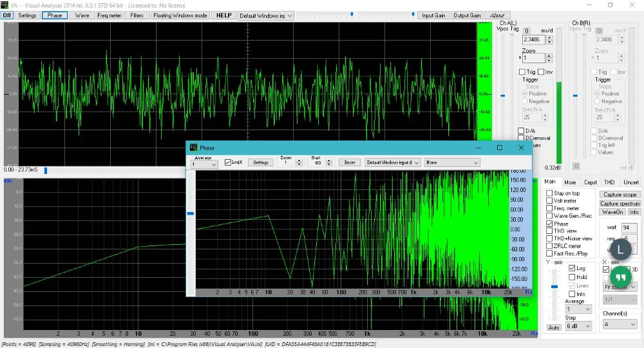644x348 pixels.
Task: Toggle the Phase button in the top toolbar
Action: 55,15
